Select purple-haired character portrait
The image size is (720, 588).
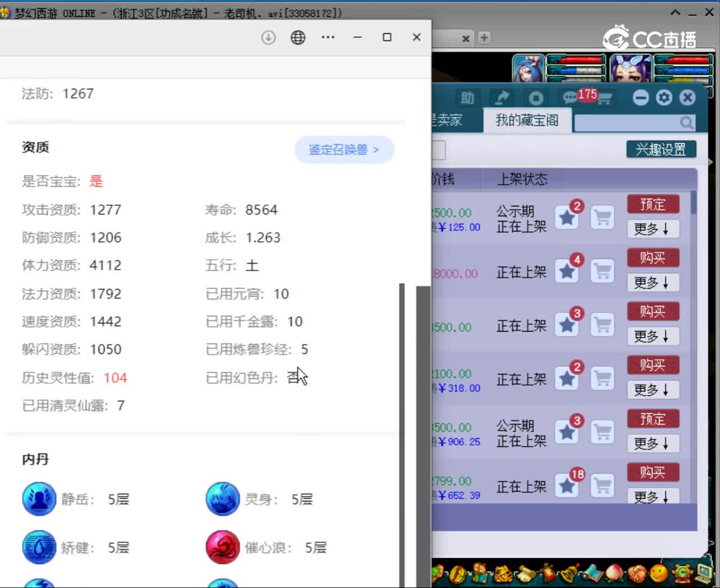pyautogui.click(x=631, y=69)
